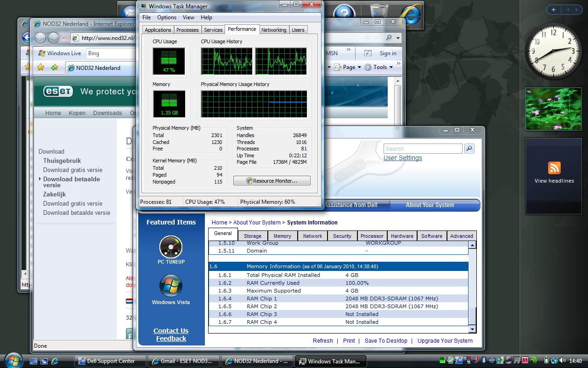This screenshot has height=368, width=588.
Task: Click the plus button on Windows Sidebar
Action: pos(554,10)
